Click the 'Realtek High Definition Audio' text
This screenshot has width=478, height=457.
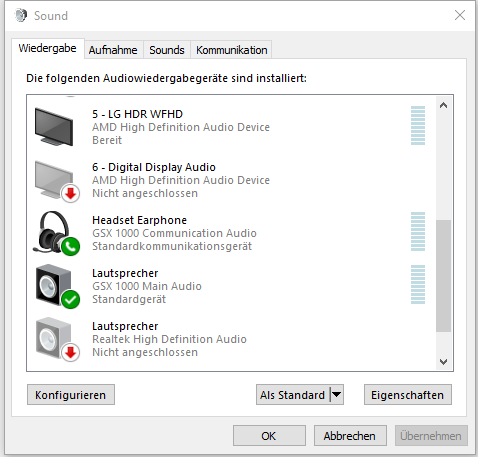169,339
